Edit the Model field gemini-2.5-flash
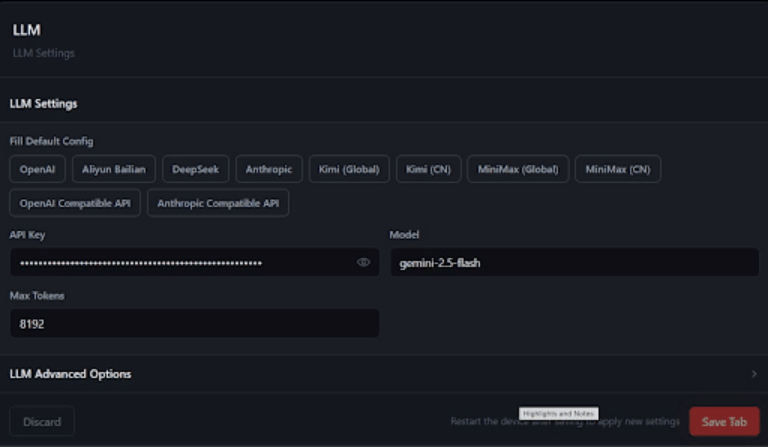768x447 pixels. pos(574,262)
